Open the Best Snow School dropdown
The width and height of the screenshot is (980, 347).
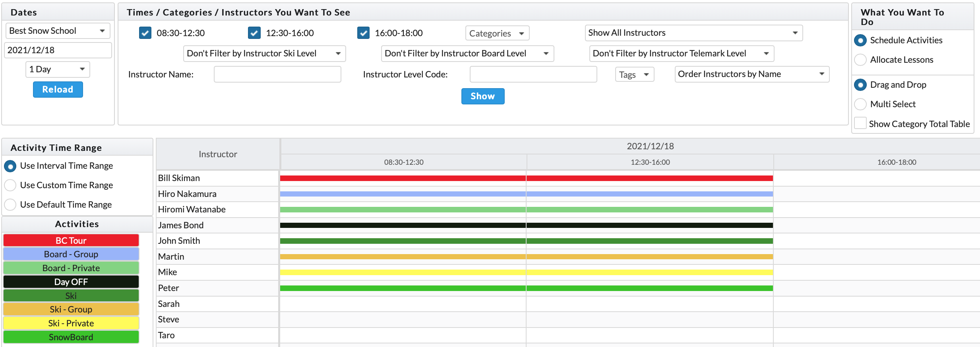point(58,31)
